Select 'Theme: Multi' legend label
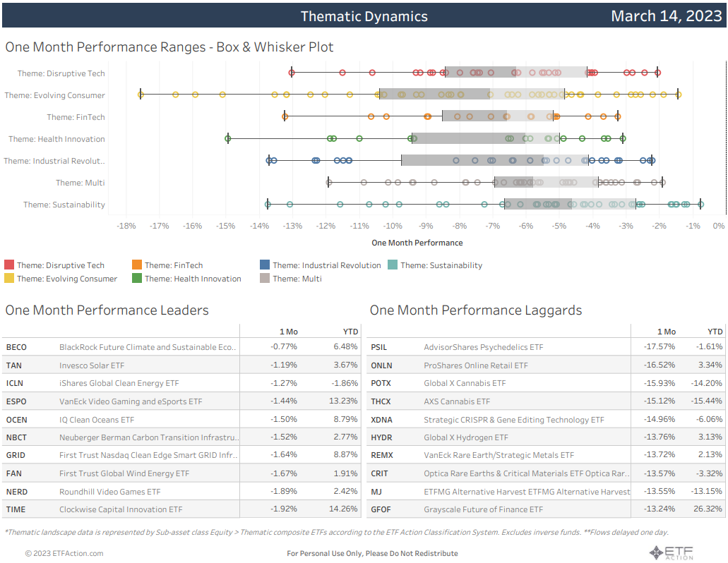The width and height of the screenshot is (728, 563). [x=297, y=279]
